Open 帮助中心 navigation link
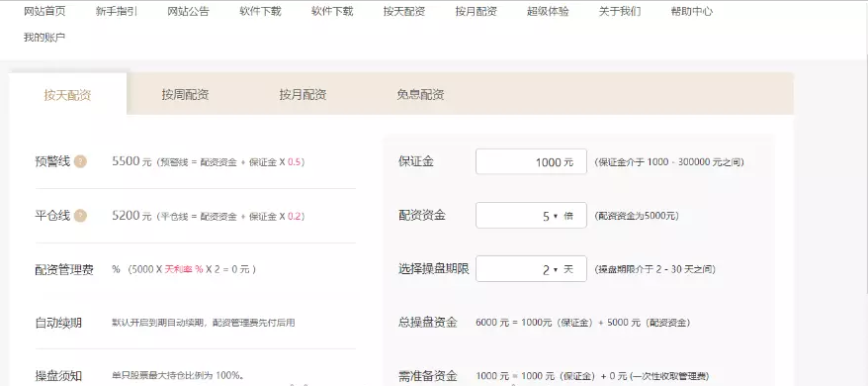 tap(692, 11)
